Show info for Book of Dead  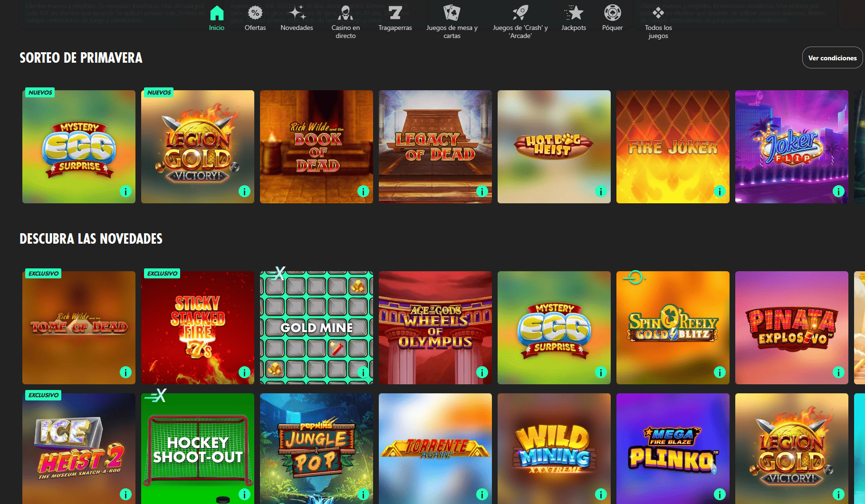coord(363,191)
